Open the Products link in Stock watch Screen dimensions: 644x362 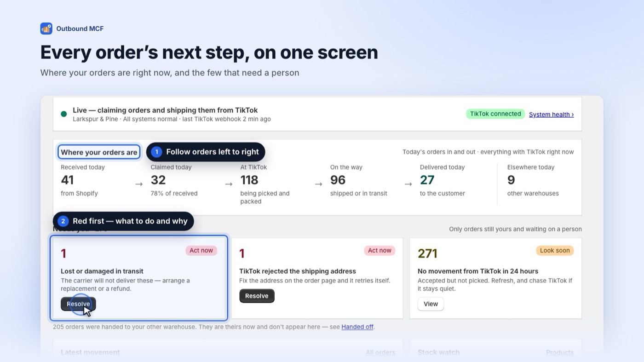pos(560,353)
